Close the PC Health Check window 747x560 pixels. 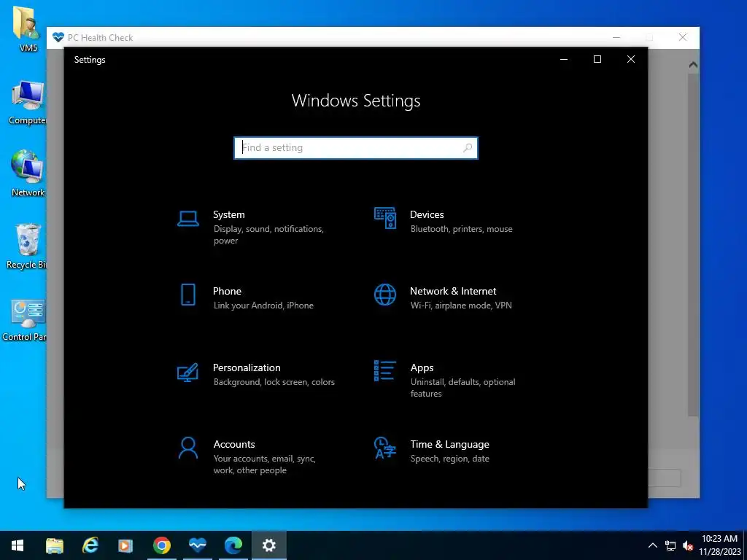[x=683, y=37]
